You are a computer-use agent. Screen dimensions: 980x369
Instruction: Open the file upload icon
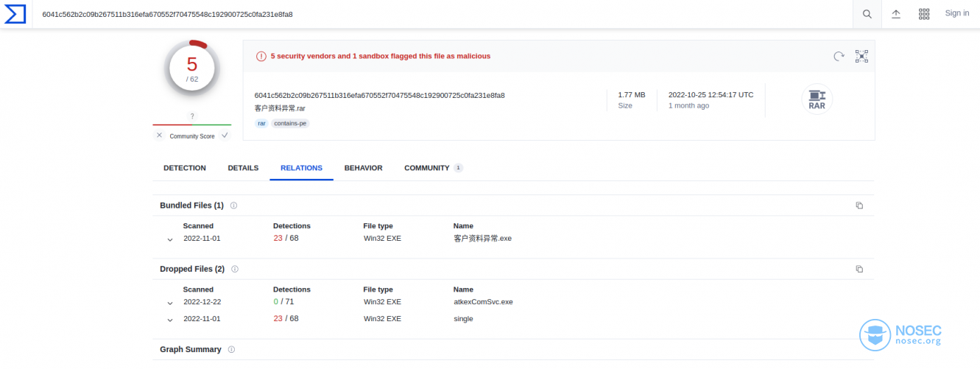896,13
